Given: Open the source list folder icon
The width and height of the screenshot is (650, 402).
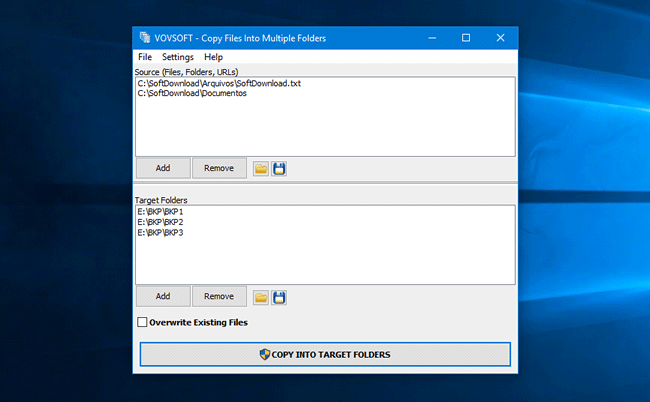Looking at the screenshot, I should pos(261,169).
